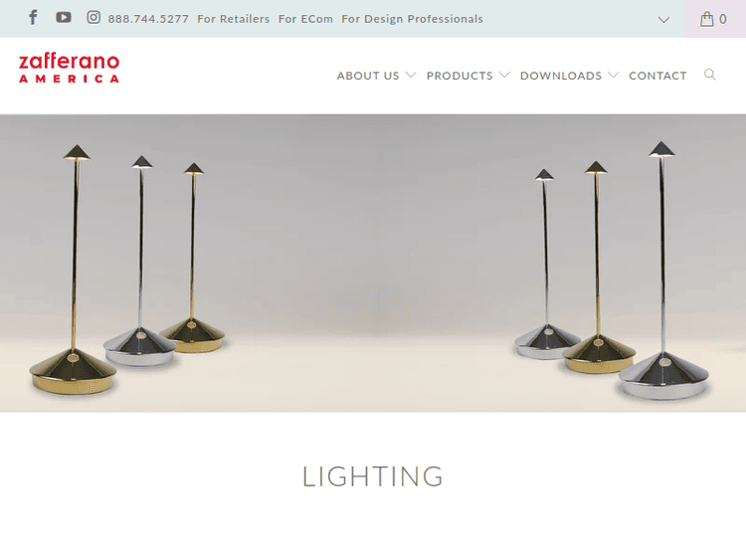Image resolution: width=746 pixels, height=560 pixels.
Task: Expand the Downloads chevron
Action: 613,76
